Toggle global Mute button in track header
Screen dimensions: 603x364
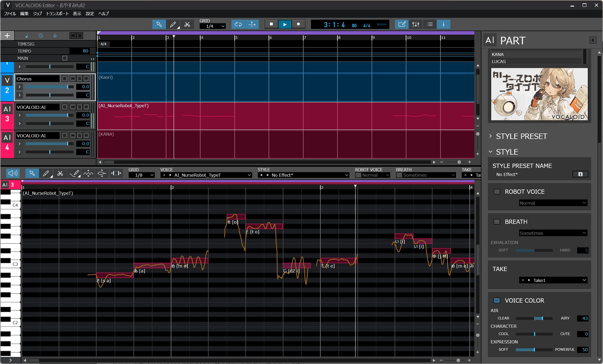(73, 36)
